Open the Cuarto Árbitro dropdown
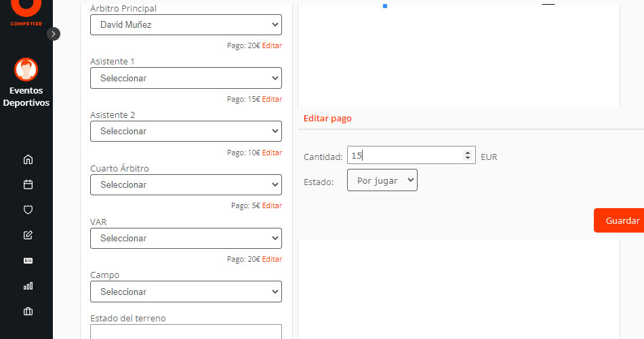This screenshot has width=644, height=339. (x=186, y=184)
